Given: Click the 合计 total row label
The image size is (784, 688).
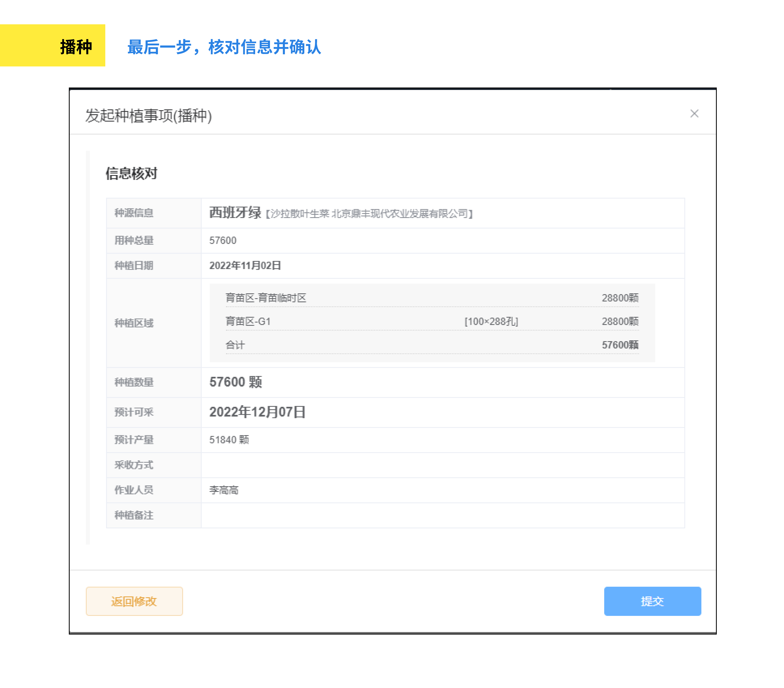Looking at the screenshot, I should (x=235, y=345).
